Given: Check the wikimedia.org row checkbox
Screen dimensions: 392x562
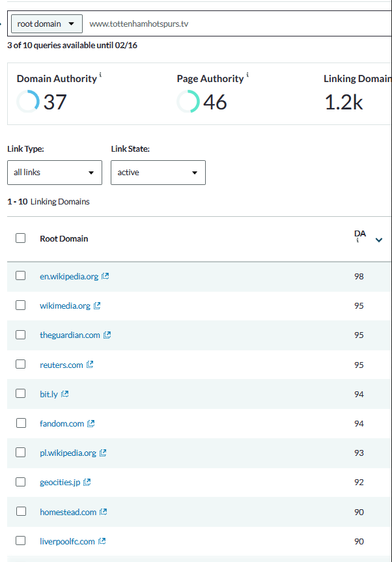Looking at the screenshot, I should (x=20, y=305).
